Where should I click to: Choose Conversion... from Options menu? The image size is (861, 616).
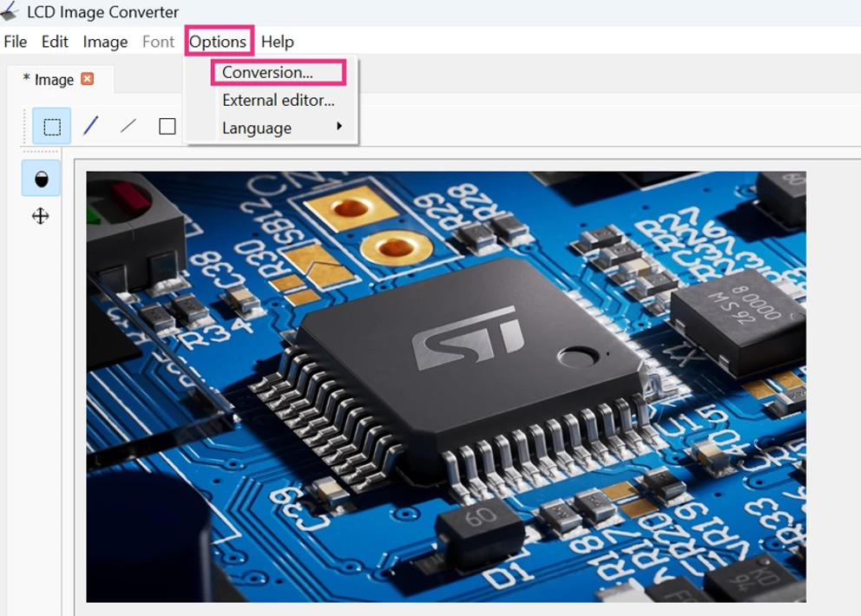pyautogui.click(x=267, y=73)
